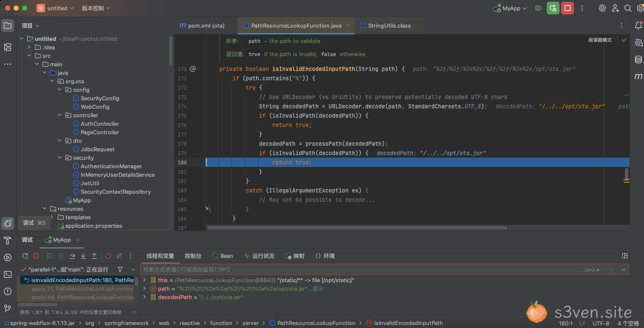The image size is (644, 328).
Task: Open the 项目 view selector dropdown
Action: pos(31,25)
